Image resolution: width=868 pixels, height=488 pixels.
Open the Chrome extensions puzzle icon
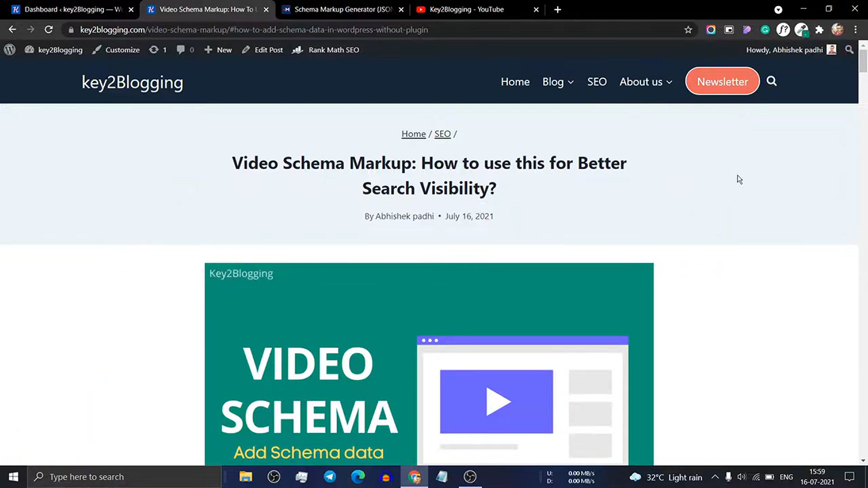coord(819,30)
